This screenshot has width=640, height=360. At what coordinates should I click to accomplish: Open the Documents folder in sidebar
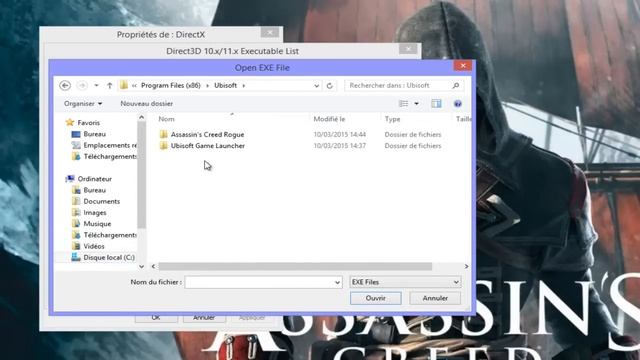(x=102, y=201)
